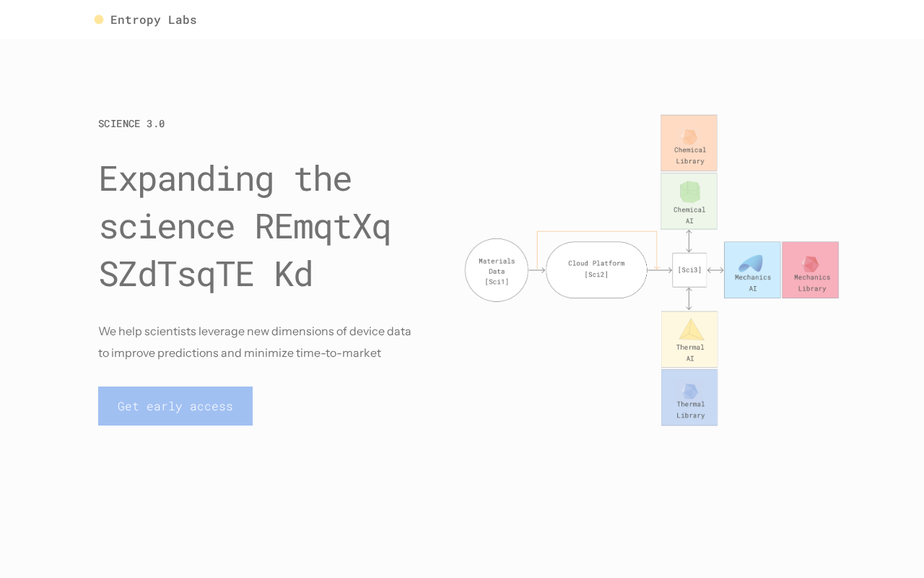Viewport: 924px width, 578px height.
Task: Click the orange feedback line above Cloud Platform
Action: click(597, 232)
